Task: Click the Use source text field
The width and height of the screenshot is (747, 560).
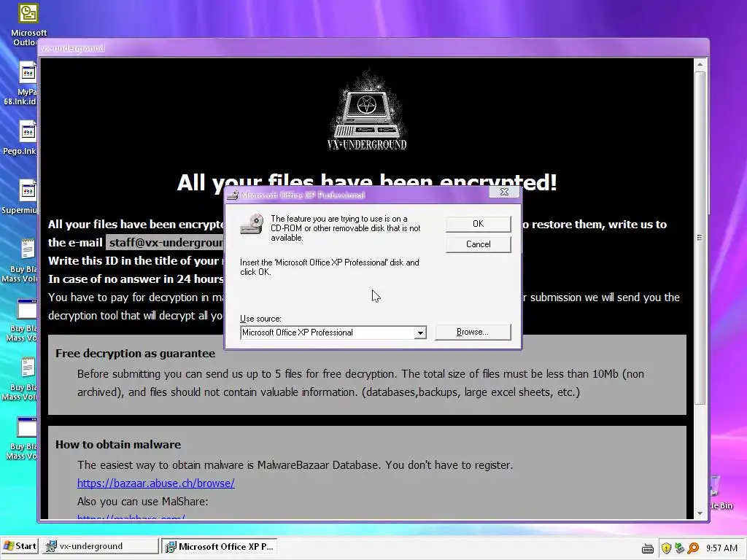Action: (328, 332)
